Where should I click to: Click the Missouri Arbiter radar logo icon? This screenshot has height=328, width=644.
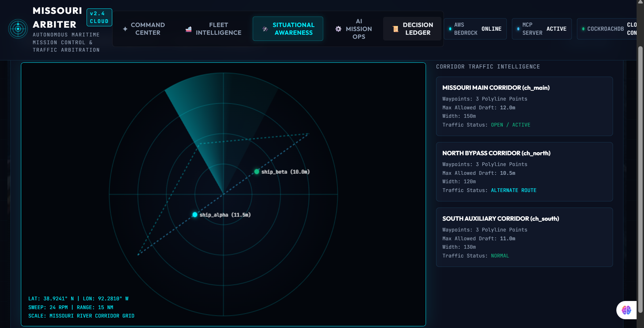[18, 29]
